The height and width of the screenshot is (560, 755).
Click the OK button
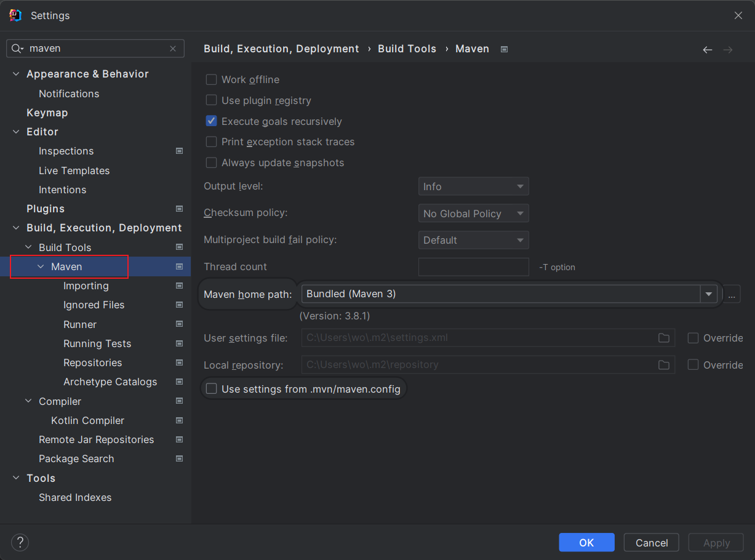pyautogui.click(x=586, y=542)
